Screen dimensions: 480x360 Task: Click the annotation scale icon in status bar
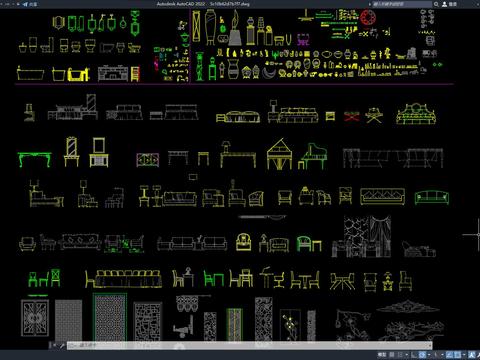(x=472, y=355)
